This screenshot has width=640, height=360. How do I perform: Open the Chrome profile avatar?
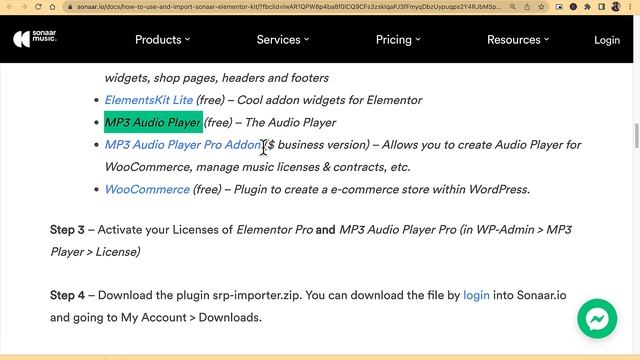[616, 7]
